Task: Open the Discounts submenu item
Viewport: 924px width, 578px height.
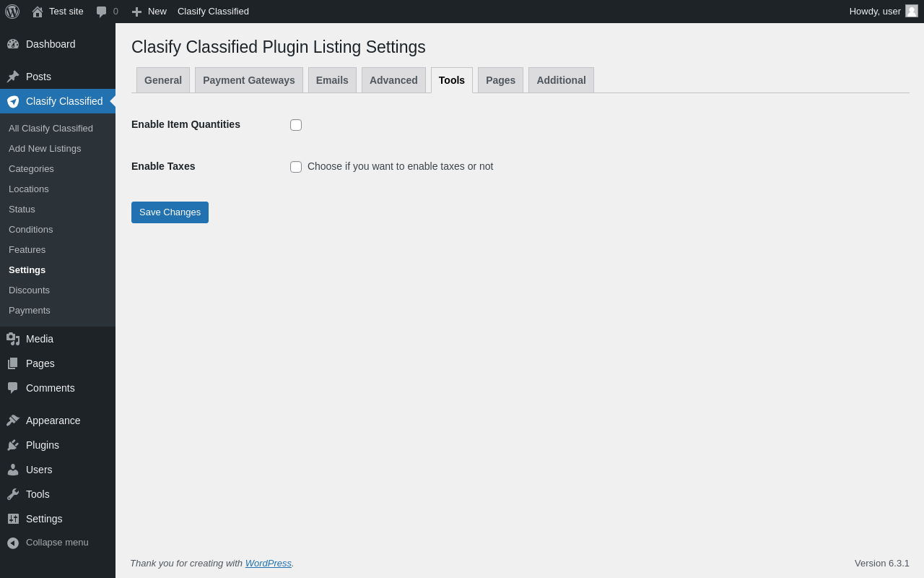Action: coord(29,290)
